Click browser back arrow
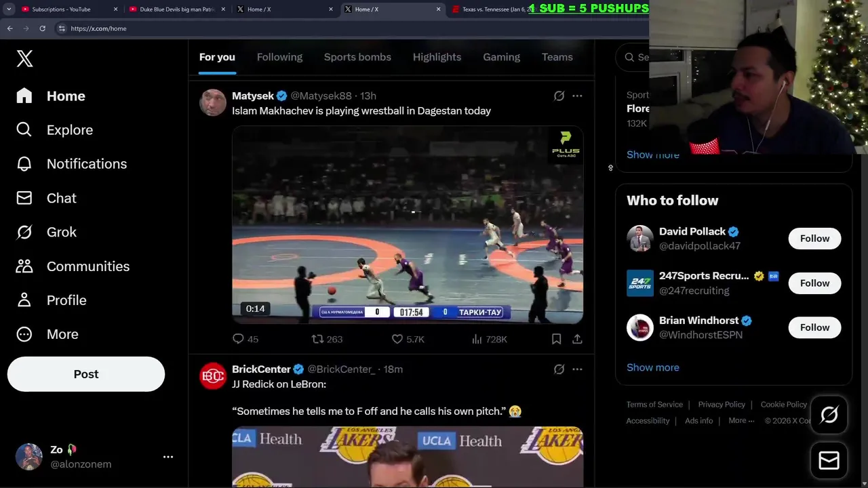868x488 pixels. [9, 28]
